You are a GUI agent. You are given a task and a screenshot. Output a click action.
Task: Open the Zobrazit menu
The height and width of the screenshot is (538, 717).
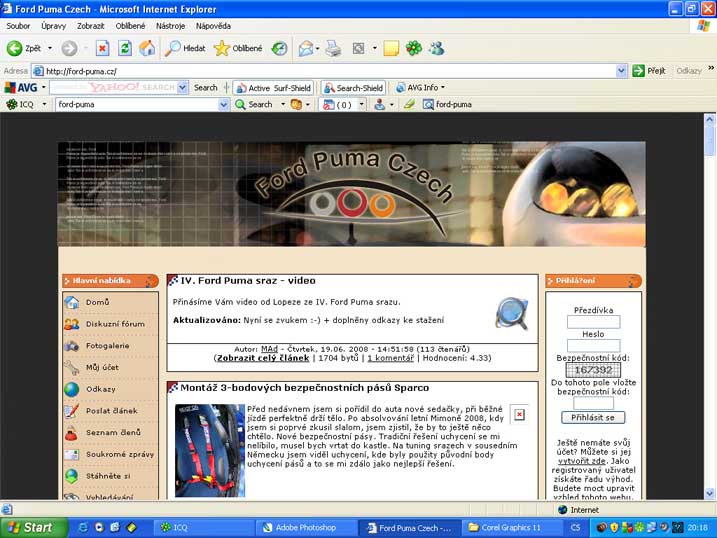(91, 26)
